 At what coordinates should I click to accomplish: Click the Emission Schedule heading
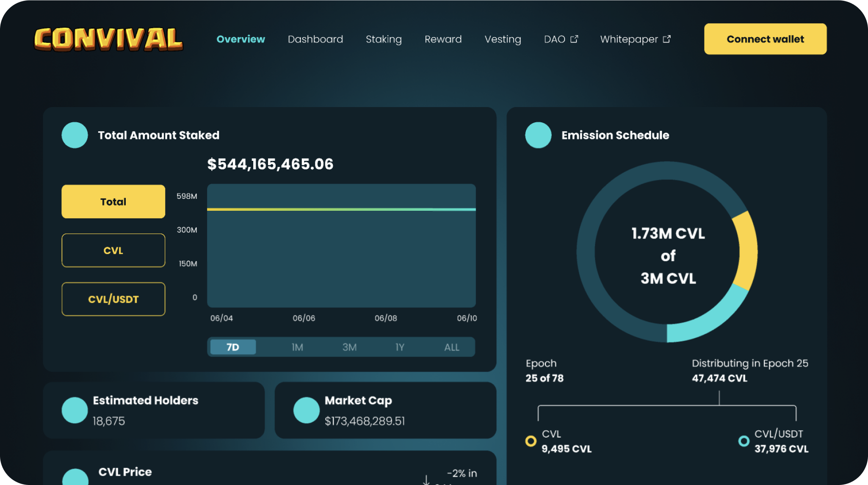pos(615,135)
